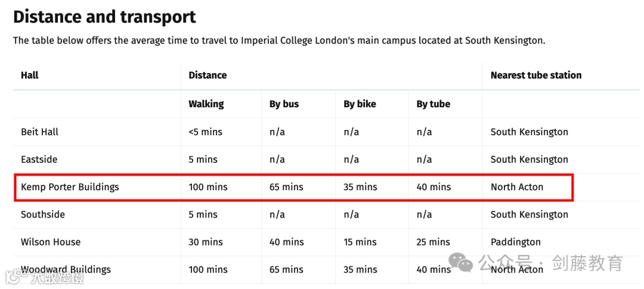The width and height of the screenshot is (644, 289).
Task: Select the Beit Hall row label
Action: (40, 132)
